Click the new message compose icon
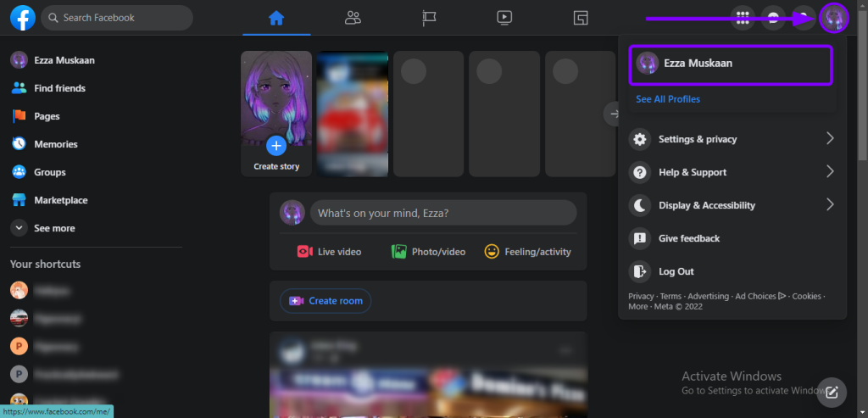Screen dimensions: 868x418 832,392
